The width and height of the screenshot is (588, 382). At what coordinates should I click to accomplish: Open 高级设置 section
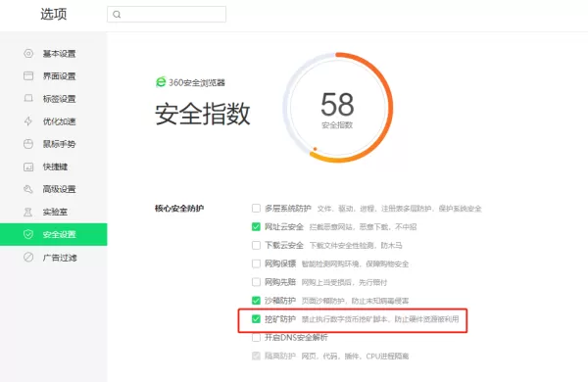(x=54, y=189)
